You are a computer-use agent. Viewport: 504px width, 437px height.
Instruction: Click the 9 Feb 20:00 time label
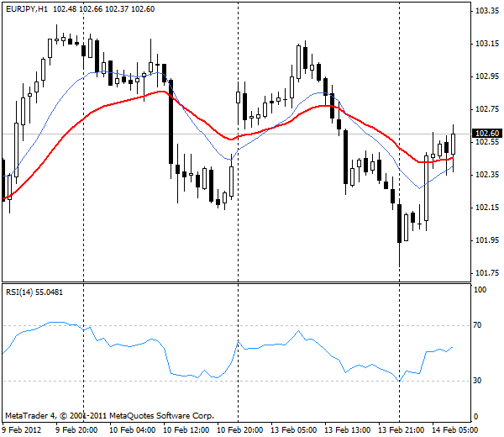point(76,430)
